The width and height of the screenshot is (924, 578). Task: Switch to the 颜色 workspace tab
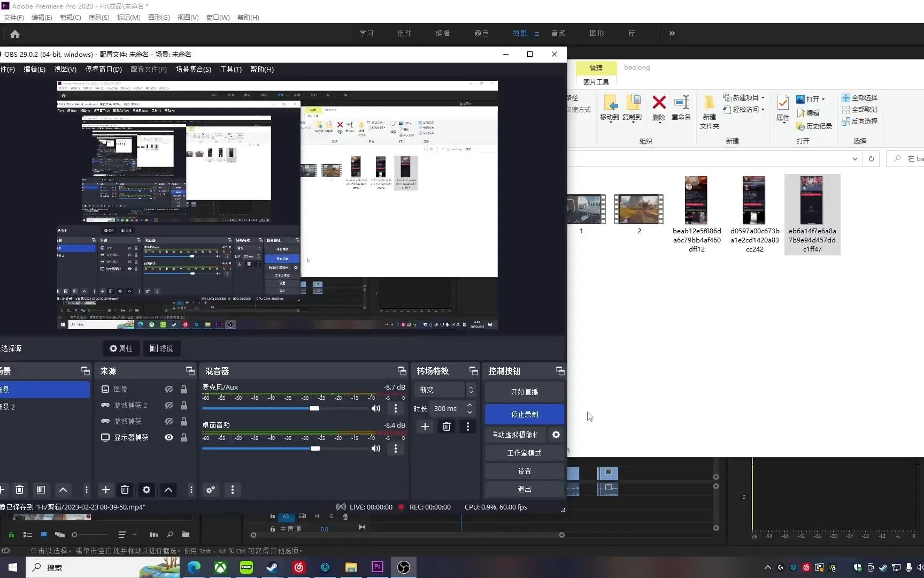(481, 33)
